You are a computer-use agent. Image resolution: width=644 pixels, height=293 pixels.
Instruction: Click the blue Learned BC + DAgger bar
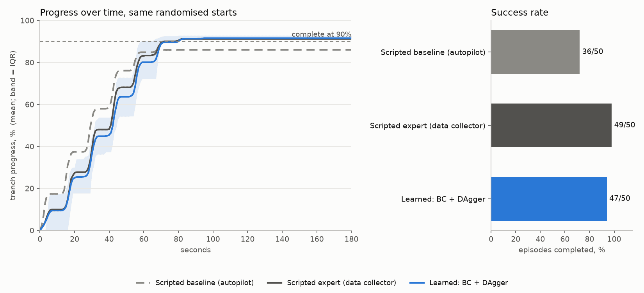pyautogui.click(x=549, y=199)
